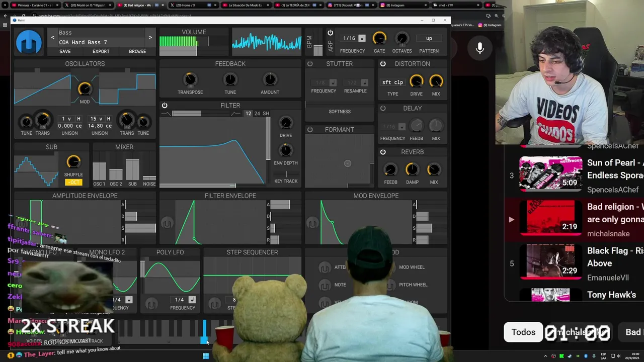Image resolution: width=644 pixels, height=362 pixels.
Task: Click the EXPORT patch button
Action: (101, 51)
